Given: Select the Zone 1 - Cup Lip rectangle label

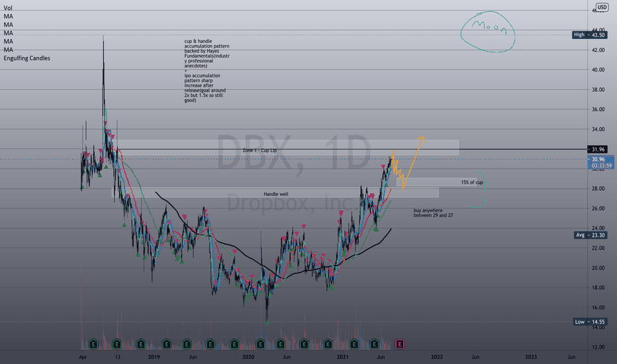Looking at the screenshot, I should [x=260, y=150].
